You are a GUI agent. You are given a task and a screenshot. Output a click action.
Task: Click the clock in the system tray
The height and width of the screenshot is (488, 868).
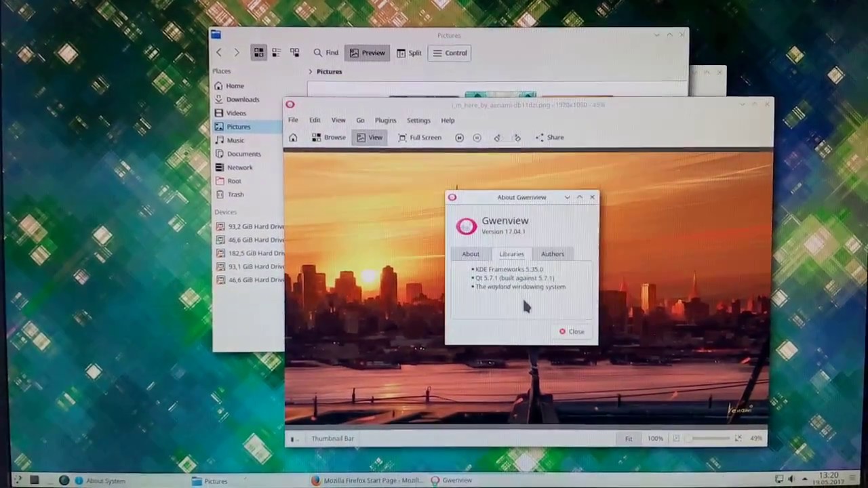pyautogui.click(x=829, y=479)
